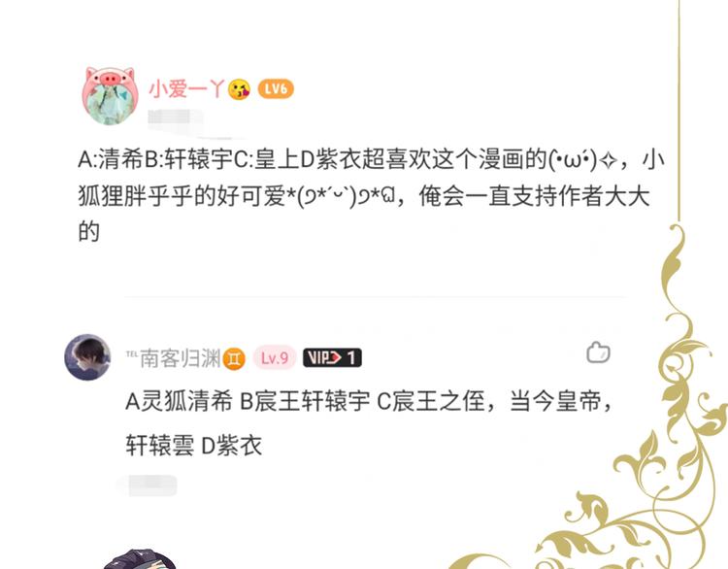The width and height of the screenshot is (728, 569).
Task: Click the lone 的 ending the first comment
Action: tap(89, 232)
